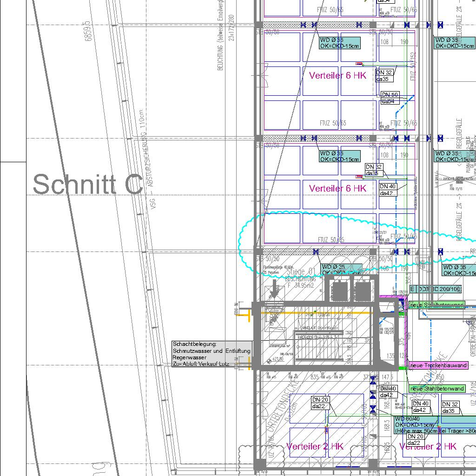Select the right elevator car symbol
Image resolution: width=476 pixels, height=476 pixels.
click(x=363, y=291)
